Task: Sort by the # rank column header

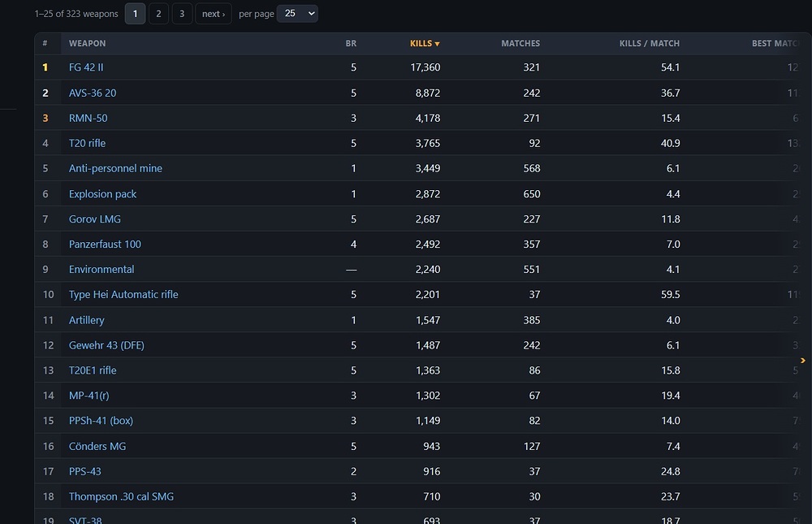Action: [x=45, y=44]
